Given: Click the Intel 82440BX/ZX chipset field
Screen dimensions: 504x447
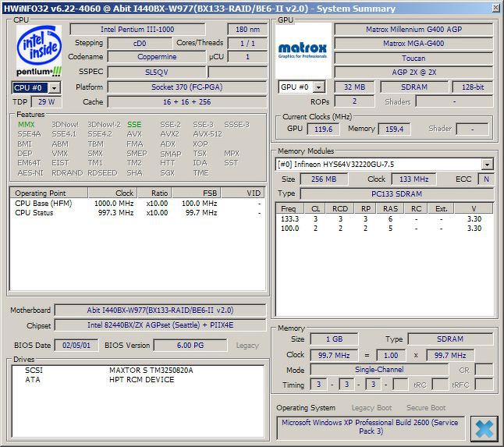Looking at the screenshot, I should coord(161,325).
